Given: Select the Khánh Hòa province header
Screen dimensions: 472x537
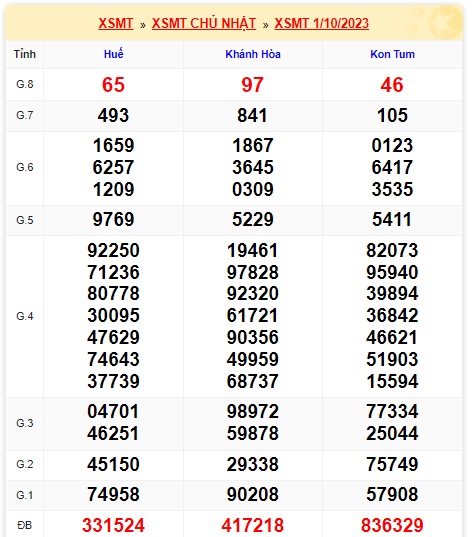Looking at the screenshot, I should pyautogui.click(x=253, y=54).
